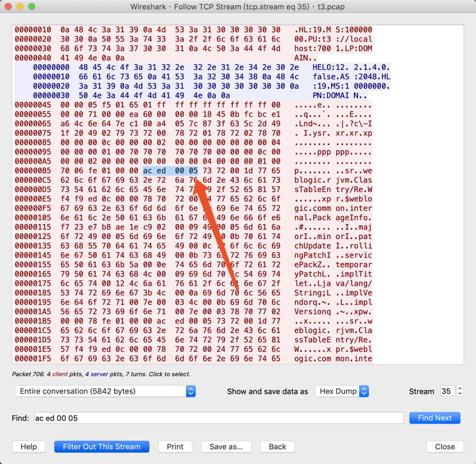476x464 pixels.
Task: Click the row at offset 00000095 with ppp ppp
Action: click(193, 152)
